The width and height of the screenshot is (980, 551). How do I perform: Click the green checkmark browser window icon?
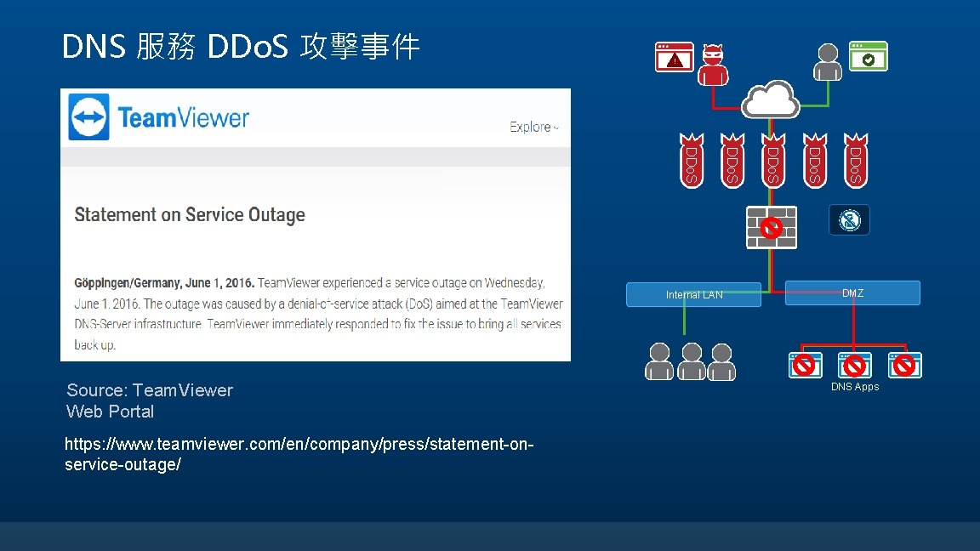click(x=868, y=56)
